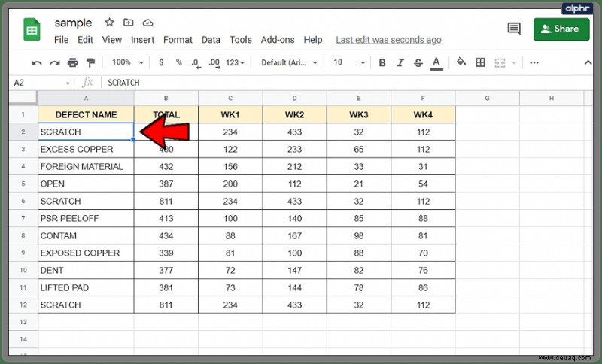The image size is (602, 364).
Task: Click the formula bar showing SCRATCH
Action: (x=345, y=83)
